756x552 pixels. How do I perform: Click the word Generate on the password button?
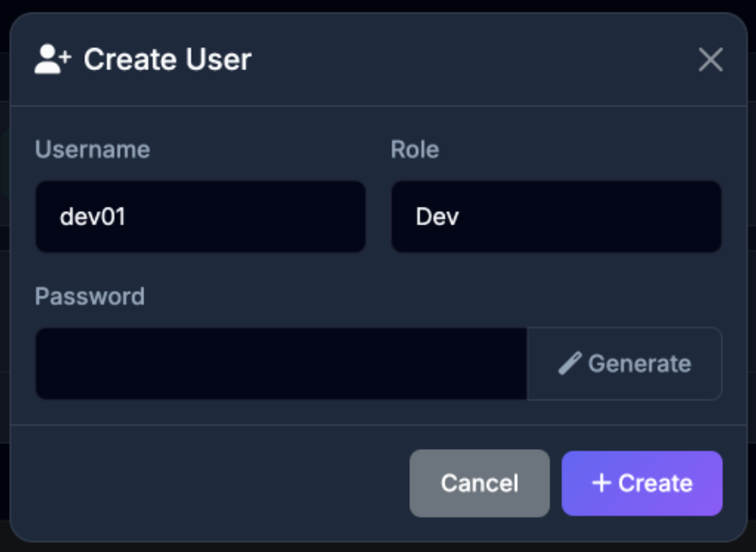click(x=640, y=364)
